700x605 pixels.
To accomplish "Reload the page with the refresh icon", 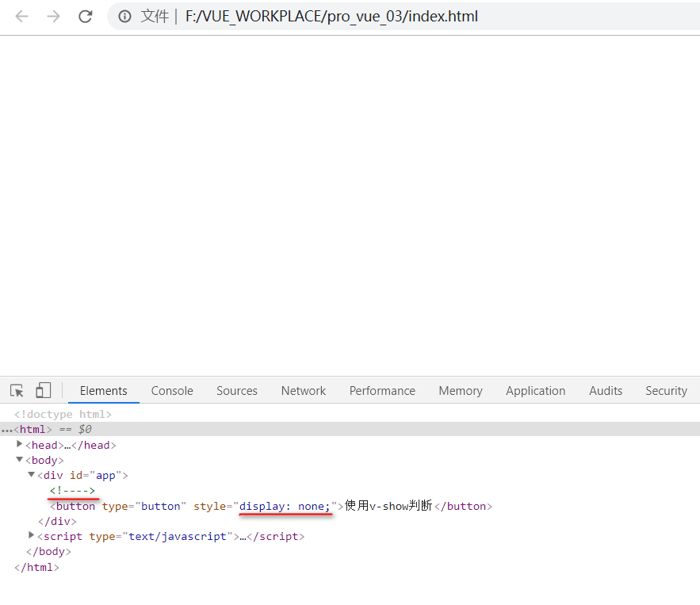I will tap(86, 17).
